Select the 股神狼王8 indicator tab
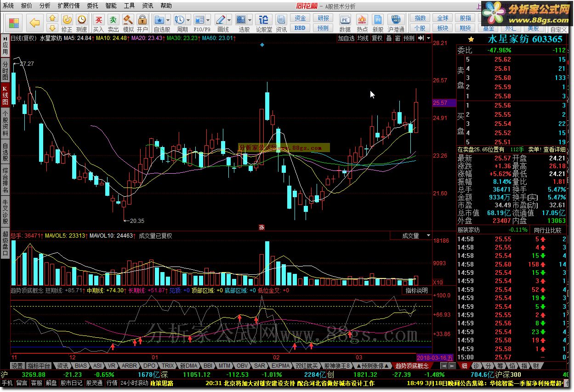Viewport: 574px width, 392px height. point(337,366)
